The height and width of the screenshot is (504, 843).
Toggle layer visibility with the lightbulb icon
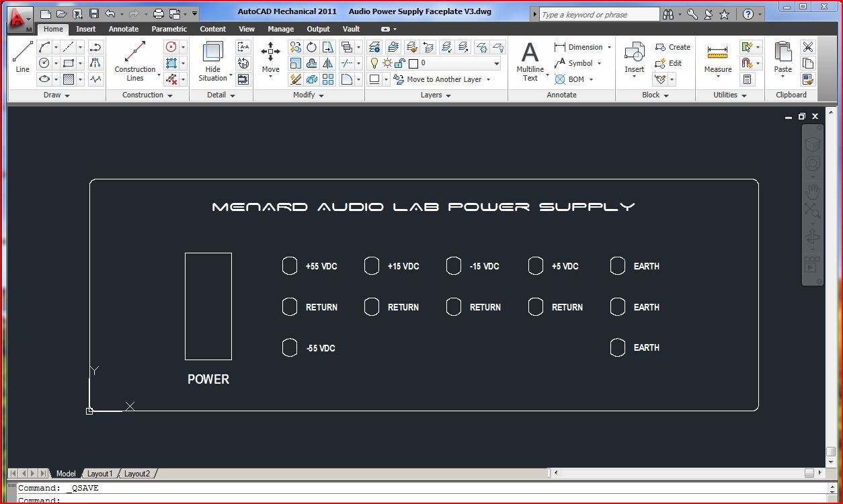click(375, 63)
